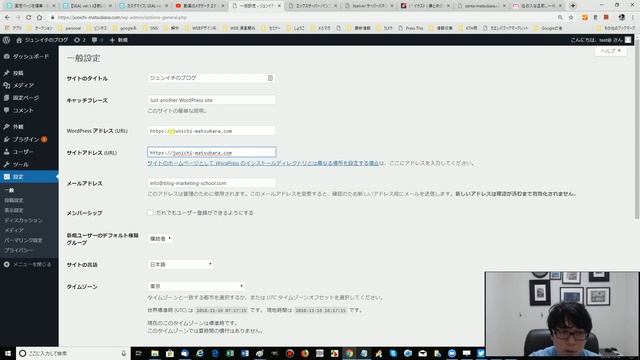This screenshot has height=360, width=640.
Task: Toggle the だれでもユーザー登録 membership checkbox
Action: click(150, 213)
